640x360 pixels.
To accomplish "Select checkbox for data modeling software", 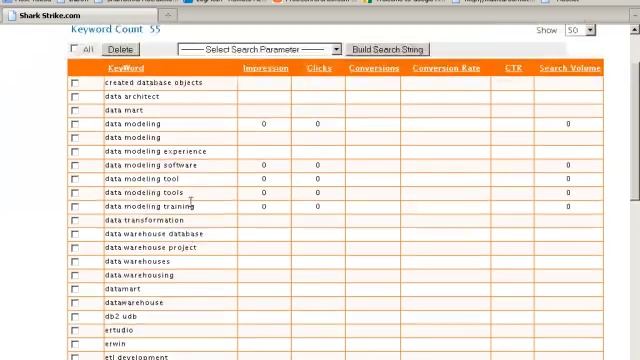I will 75,165.
